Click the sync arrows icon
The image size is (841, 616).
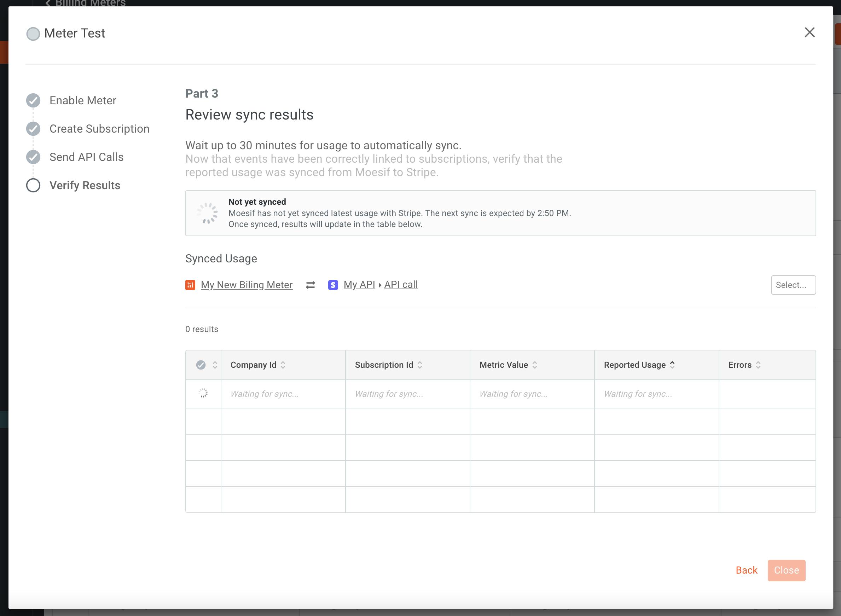click(x=310, y=285)
